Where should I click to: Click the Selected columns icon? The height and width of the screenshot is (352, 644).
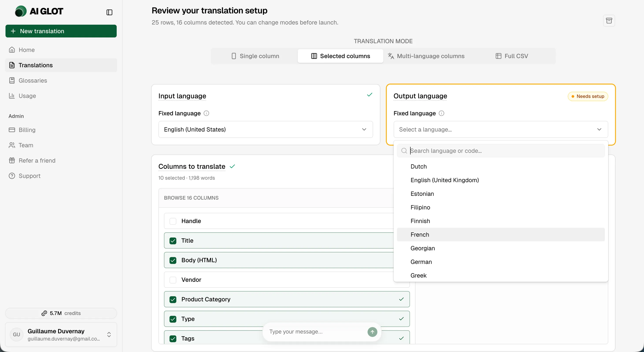[x=314, y=56]
